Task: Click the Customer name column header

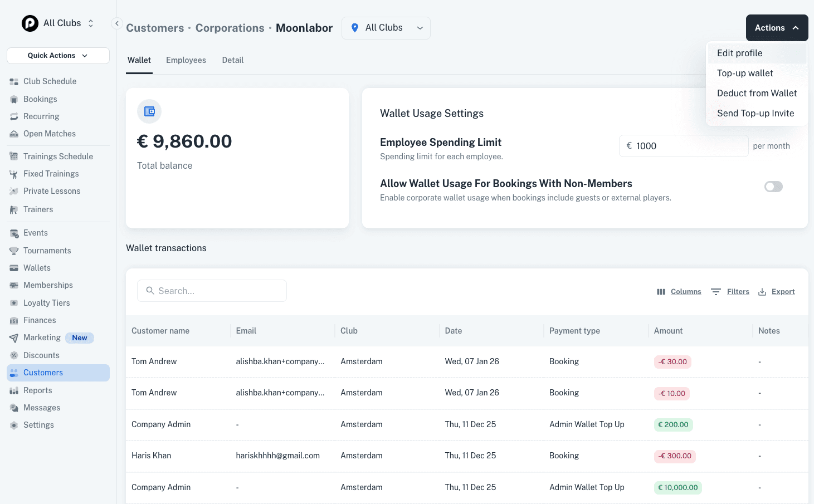Action: 160,331
